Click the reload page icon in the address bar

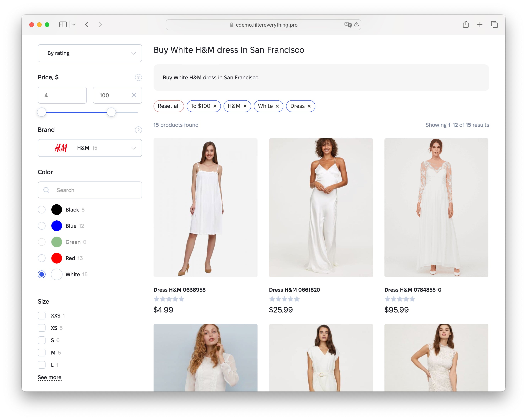click(x=356, y=25)
